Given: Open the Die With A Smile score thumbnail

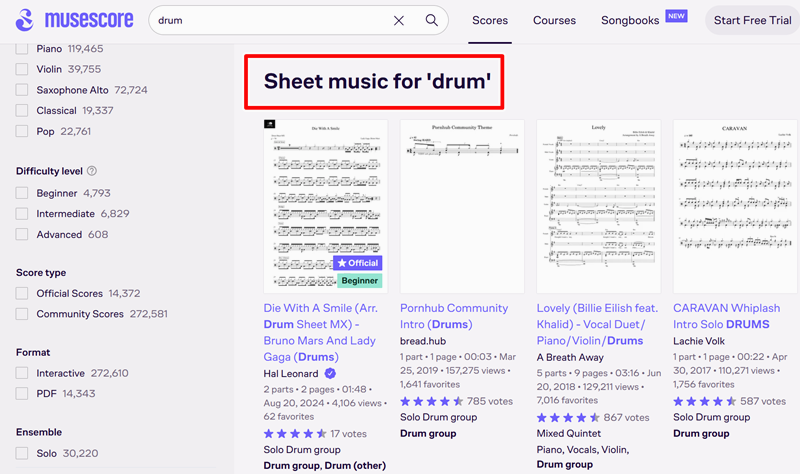Looking at the screenshot, I should click(x=326, y=206).
